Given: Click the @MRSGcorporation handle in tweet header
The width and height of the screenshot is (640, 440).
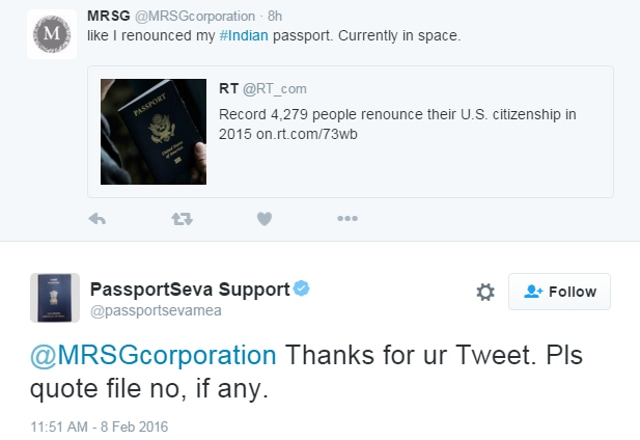Looking at the screenshot, I should click(x=195, y=16).
